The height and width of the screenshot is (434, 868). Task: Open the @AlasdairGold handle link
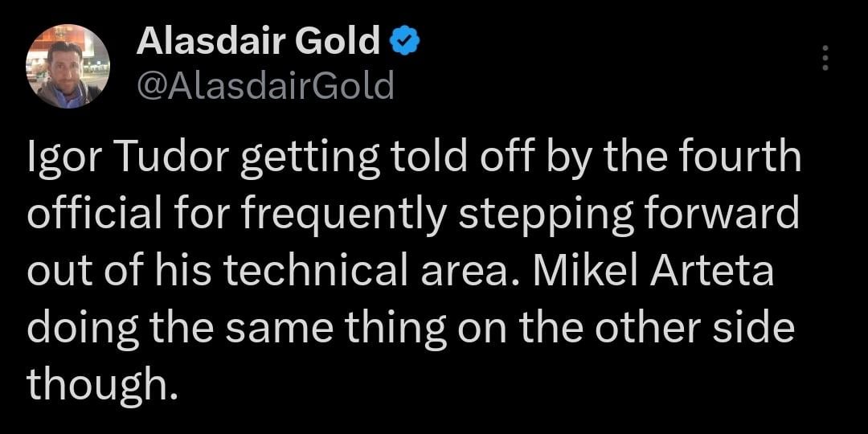click(x=266, y=85)
